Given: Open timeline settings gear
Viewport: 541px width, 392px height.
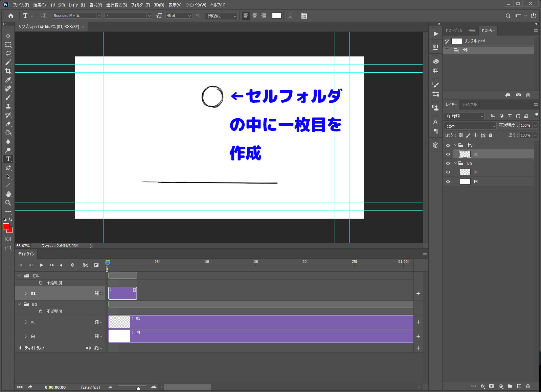Looking at the screenshot, I should [72, 265].
